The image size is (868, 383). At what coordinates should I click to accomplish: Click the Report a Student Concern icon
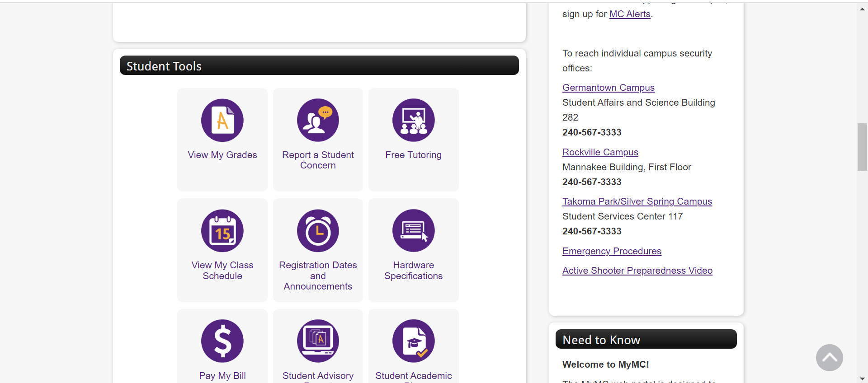tap(318, 120)
